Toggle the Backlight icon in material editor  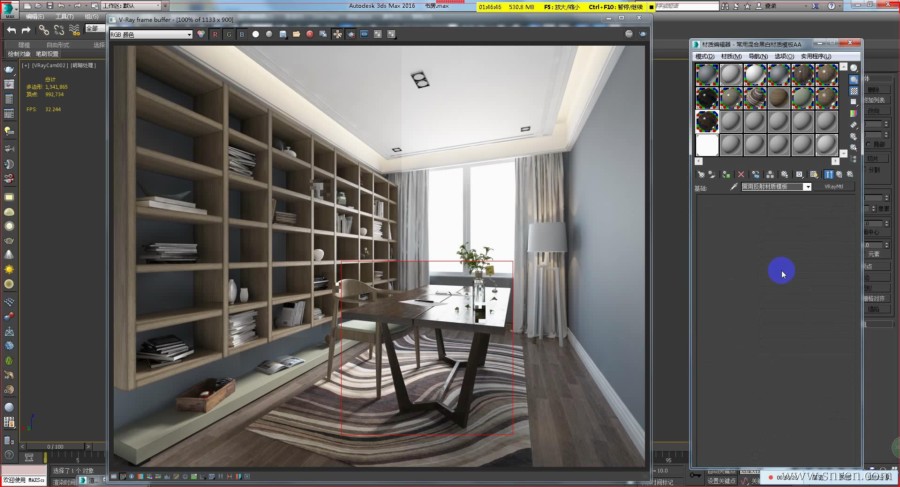click(854, 80)
